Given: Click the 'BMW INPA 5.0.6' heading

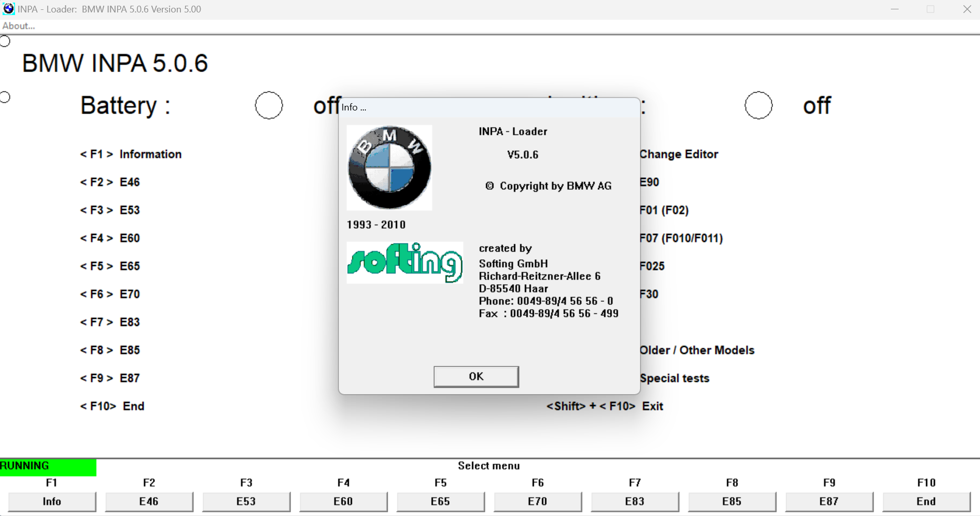Looking at the screenshot, I should (x=115, y=63).
